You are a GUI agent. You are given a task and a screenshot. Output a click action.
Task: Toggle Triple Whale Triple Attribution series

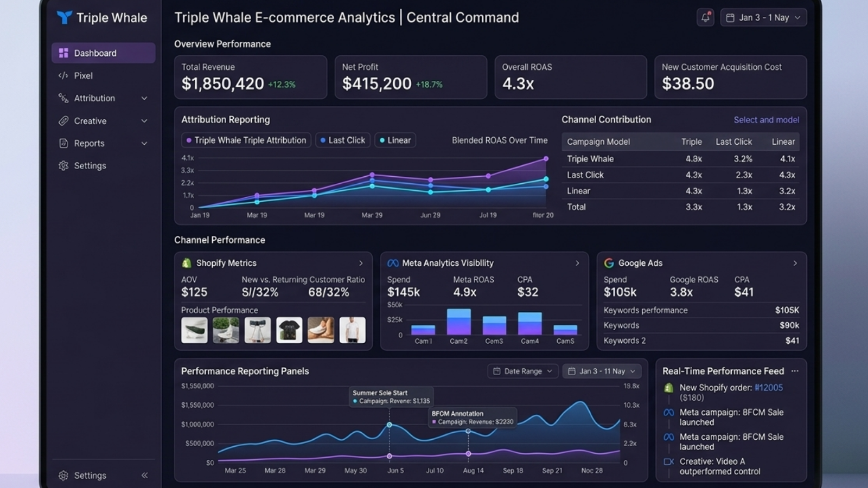pyautogui.click(x=246, y=140)
